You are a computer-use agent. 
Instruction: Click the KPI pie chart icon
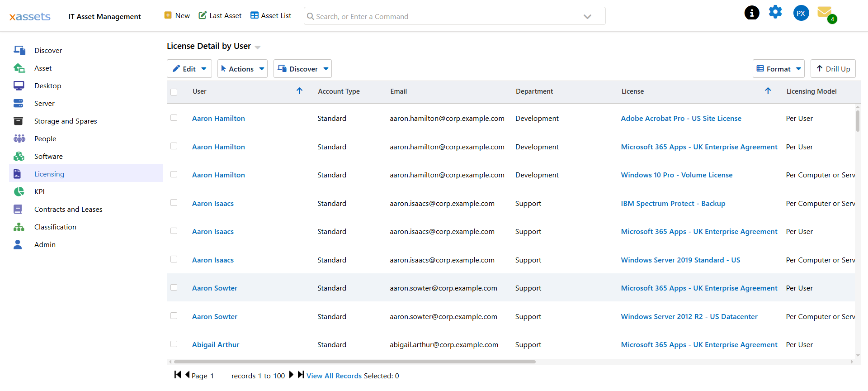(x=19, y=191)
